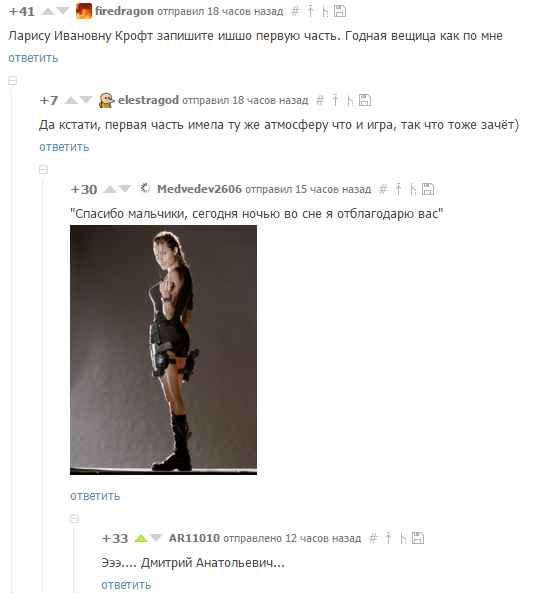Downvote firedragon's comment

pyautogui.click(x=63, y=11)
